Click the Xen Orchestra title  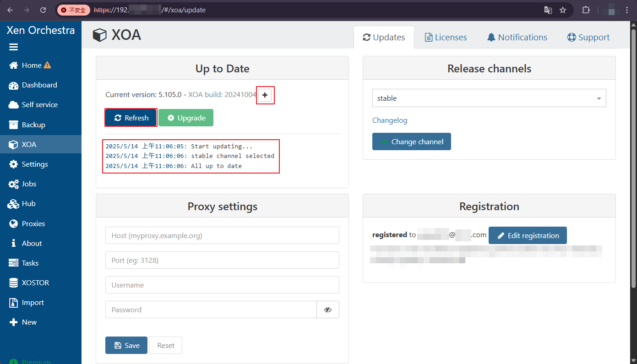pyautogui.click(x=41, y=30)
